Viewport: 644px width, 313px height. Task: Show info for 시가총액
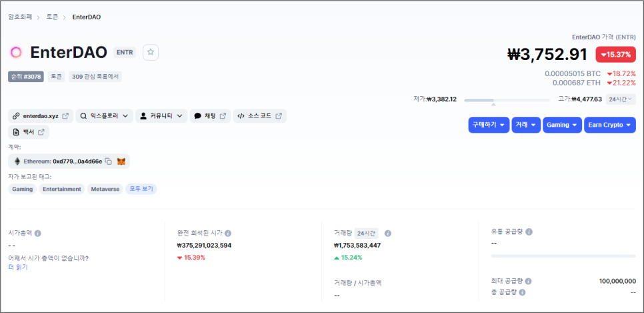pyautogui.click(x=38, y=233)
